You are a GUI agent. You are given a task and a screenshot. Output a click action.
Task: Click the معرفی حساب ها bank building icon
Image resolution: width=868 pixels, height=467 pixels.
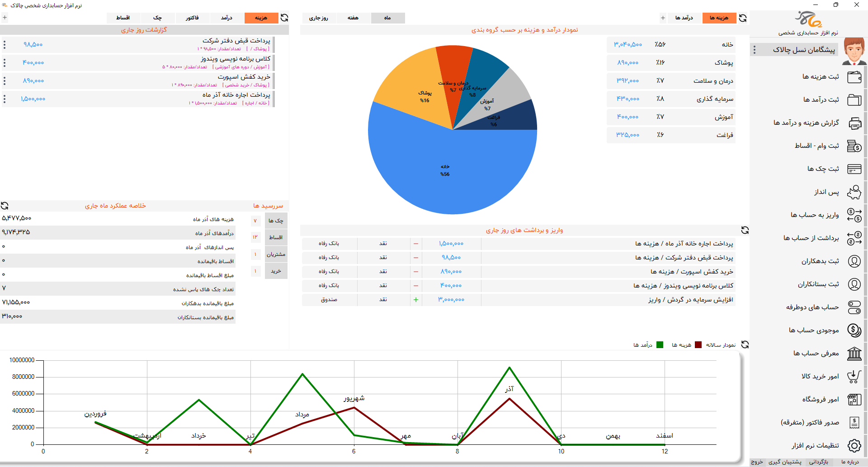(x=854, y=354)
